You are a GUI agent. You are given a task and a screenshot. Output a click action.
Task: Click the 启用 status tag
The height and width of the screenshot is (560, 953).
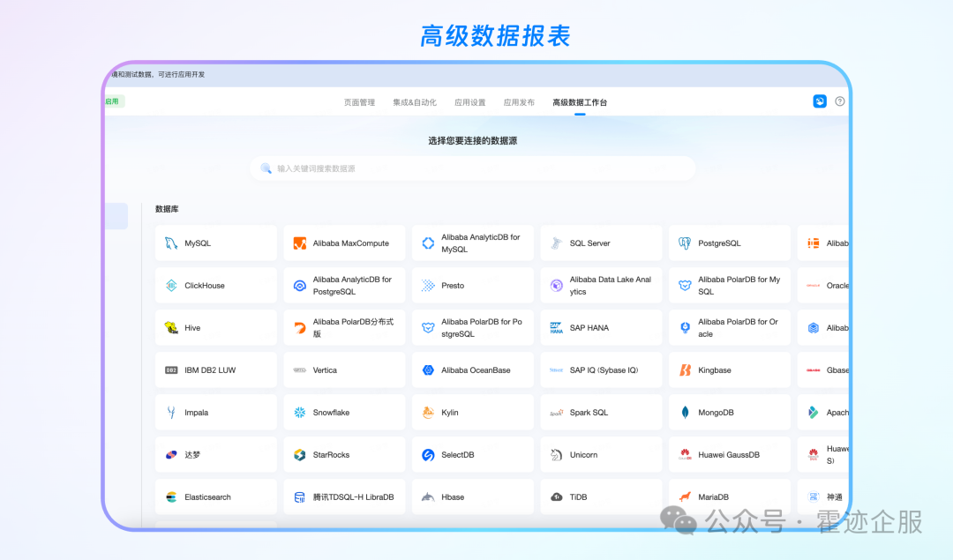pyautogui.click(x=114, y=101)
